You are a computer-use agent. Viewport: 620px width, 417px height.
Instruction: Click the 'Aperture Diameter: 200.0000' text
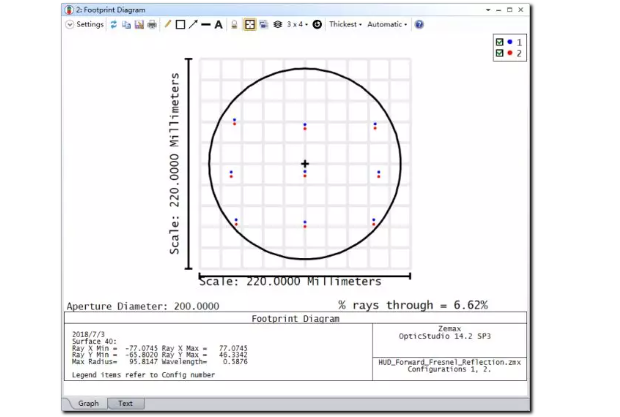(143, 306)
